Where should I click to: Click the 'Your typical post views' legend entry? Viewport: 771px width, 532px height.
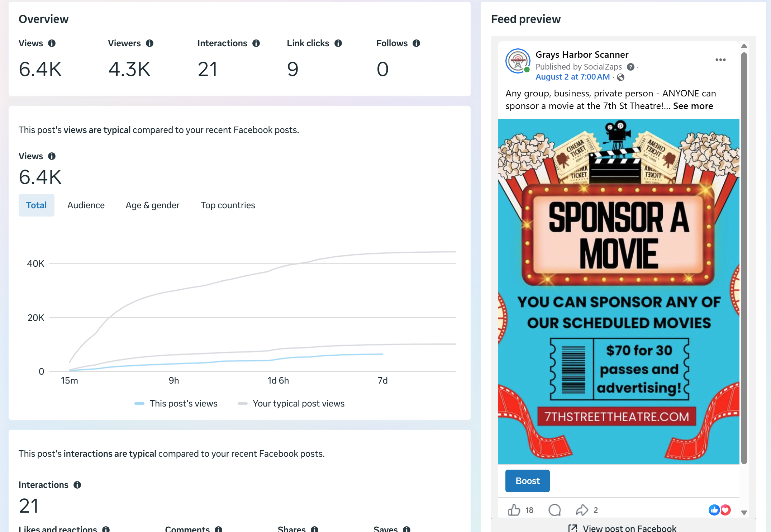click(291, 404)
